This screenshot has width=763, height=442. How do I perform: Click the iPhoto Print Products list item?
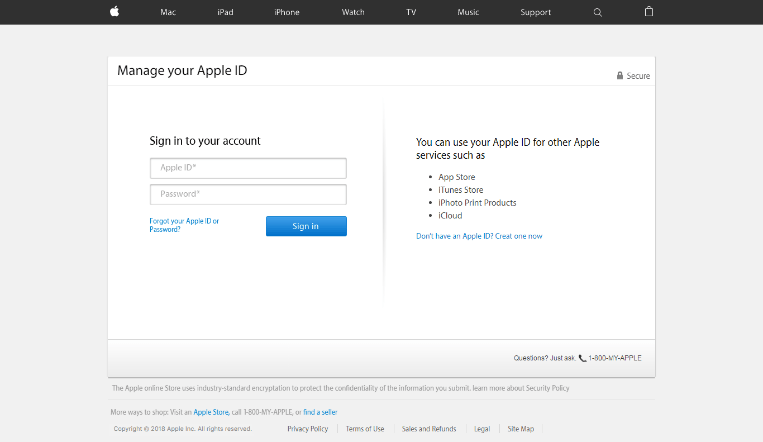coord(477,203)
